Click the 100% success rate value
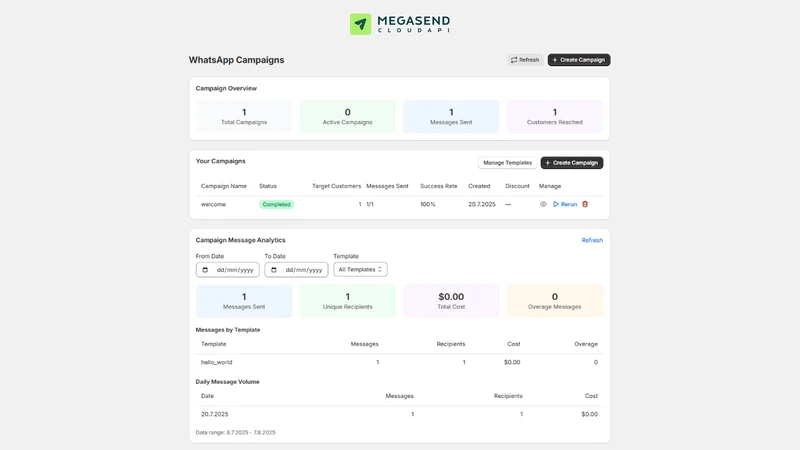The height and width of the screenshot is (450, 800). tap(428, 205)
